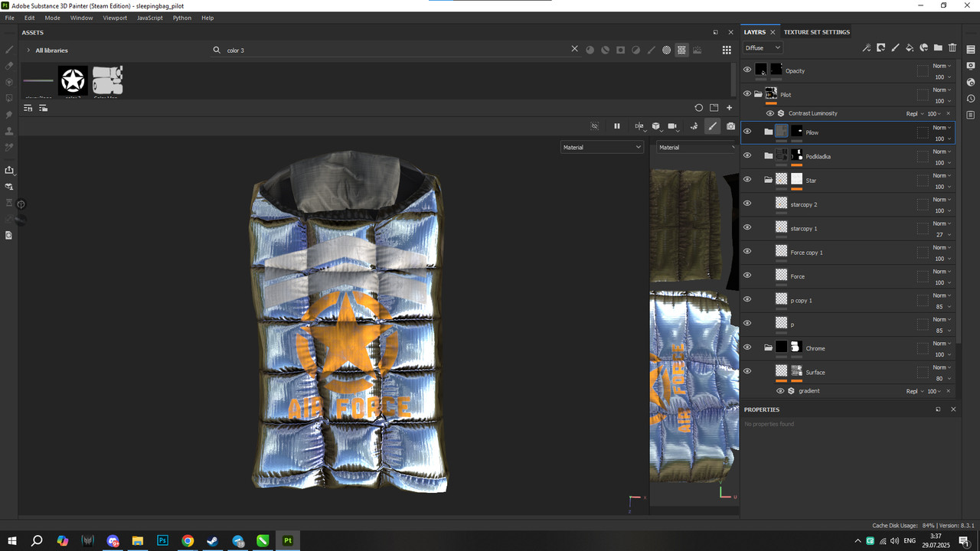Open the Diffuse channel dropdown
This screenshot has height=551, width=980.
point(763,47)
